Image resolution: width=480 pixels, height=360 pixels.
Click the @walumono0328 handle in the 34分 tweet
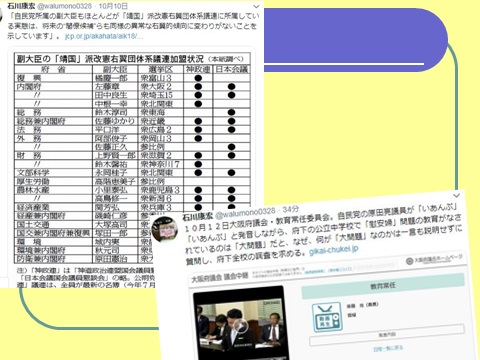245,212
